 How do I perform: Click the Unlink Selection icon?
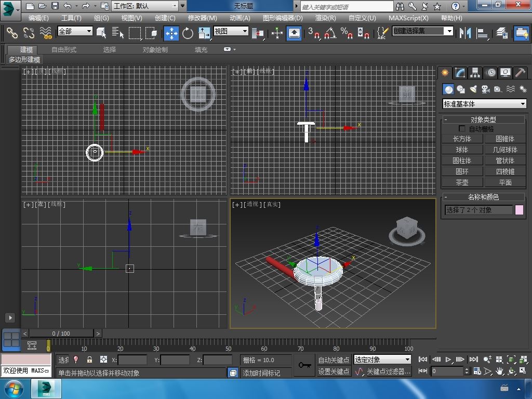pos(29,33)
